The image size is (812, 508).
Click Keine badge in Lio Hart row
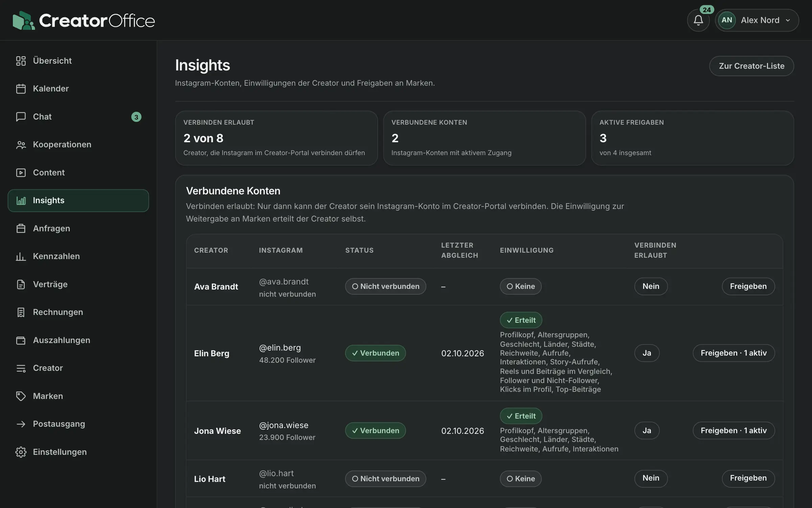click(520, 479)
